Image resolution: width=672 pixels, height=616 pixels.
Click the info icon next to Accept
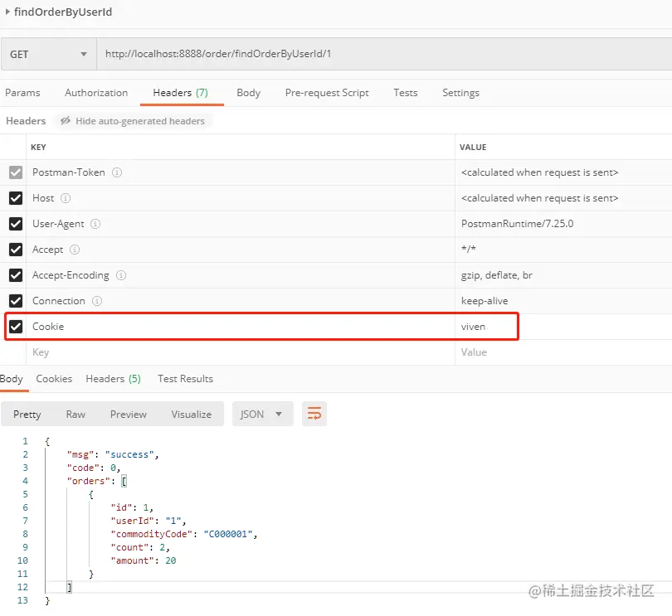click(75, 250)
